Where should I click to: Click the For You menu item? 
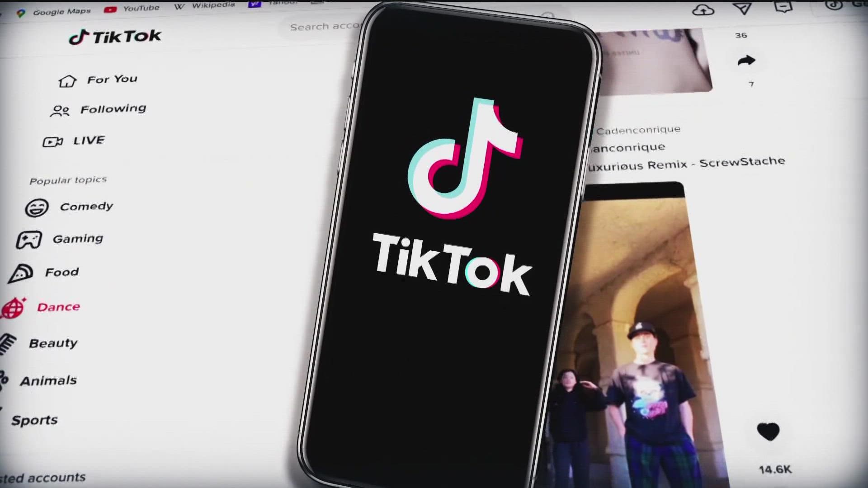pos(97,78)
